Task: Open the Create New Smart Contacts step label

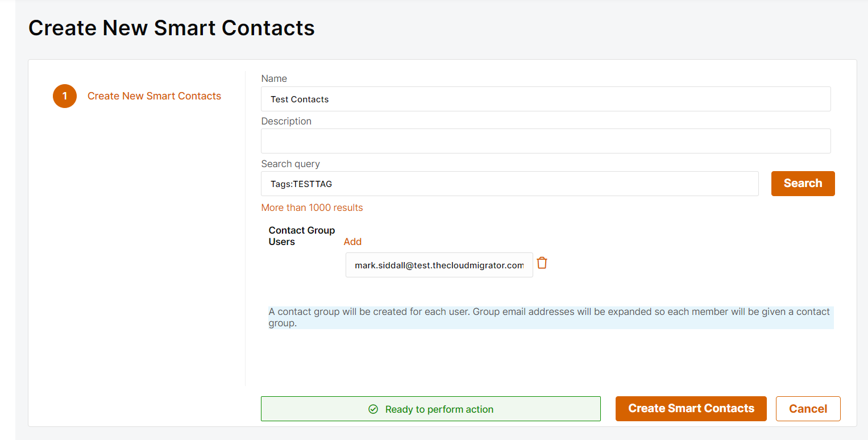Action: tap(154, 96)
